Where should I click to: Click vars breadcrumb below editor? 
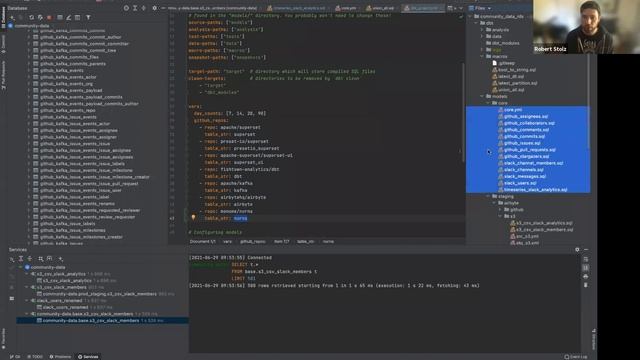point(227,242)
